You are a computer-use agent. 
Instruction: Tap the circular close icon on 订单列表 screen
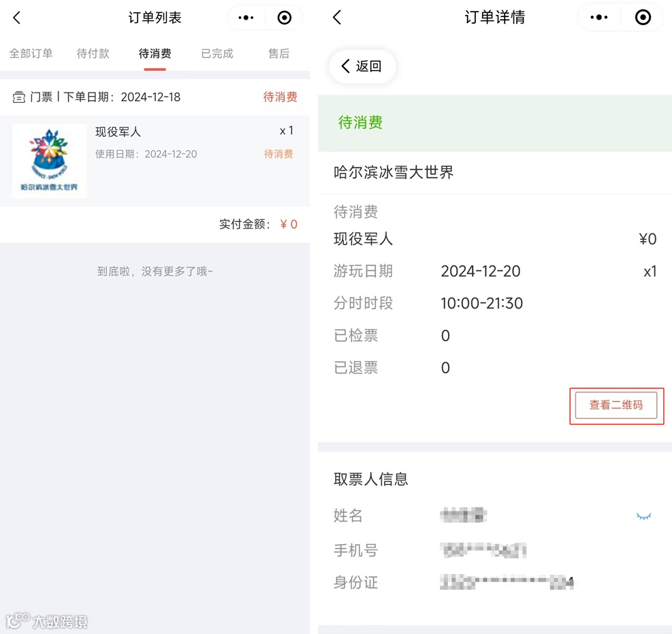pyautogui.click(x=285, y=18)
